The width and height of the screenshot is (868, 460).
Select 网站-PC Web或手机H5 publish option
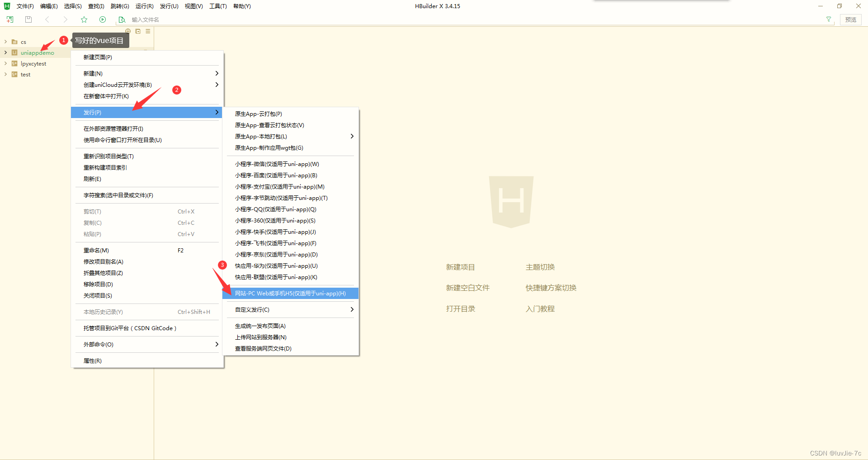click(x=290, y=293)
